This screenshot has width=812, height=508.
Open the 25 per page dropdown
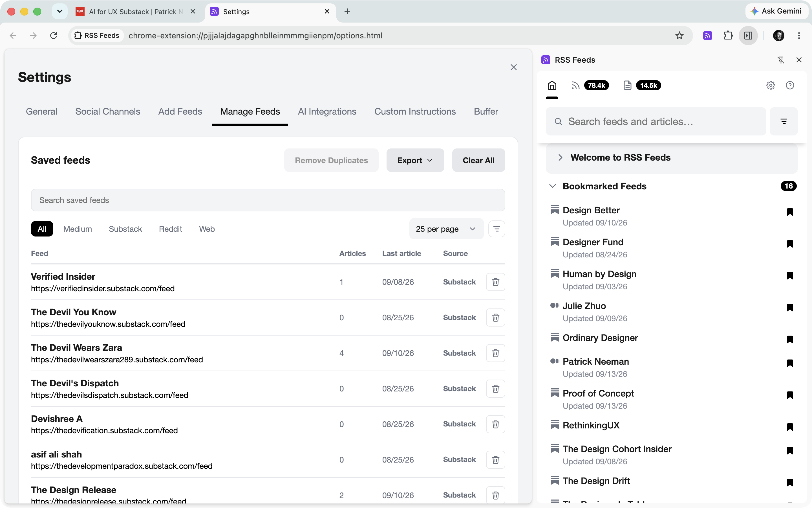point(446,229)
